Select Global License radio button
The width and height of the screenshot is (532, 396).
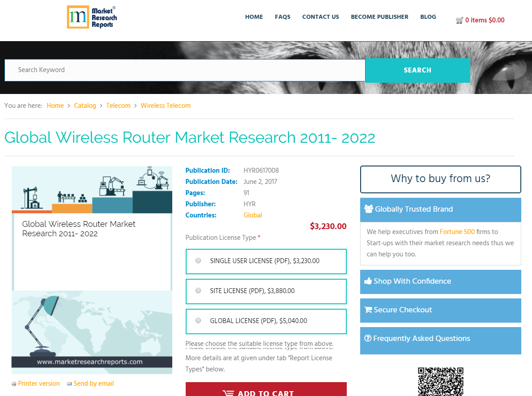click(198, 320)
